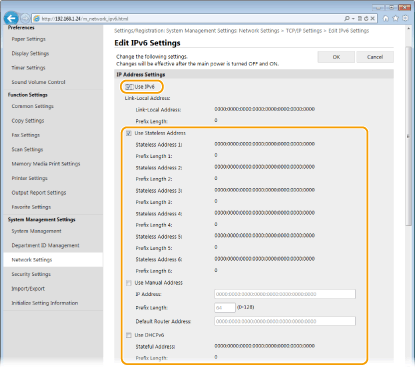Open browser tools gear icon

(x=405, y=19)
